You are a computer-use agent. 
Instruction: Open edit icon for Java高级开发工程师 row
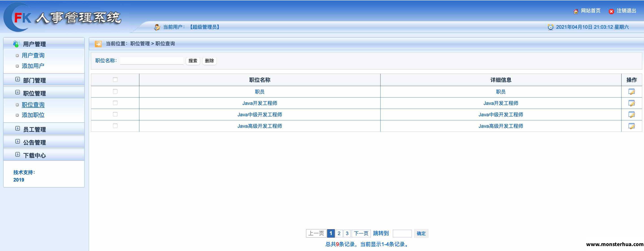click(631, 126)
